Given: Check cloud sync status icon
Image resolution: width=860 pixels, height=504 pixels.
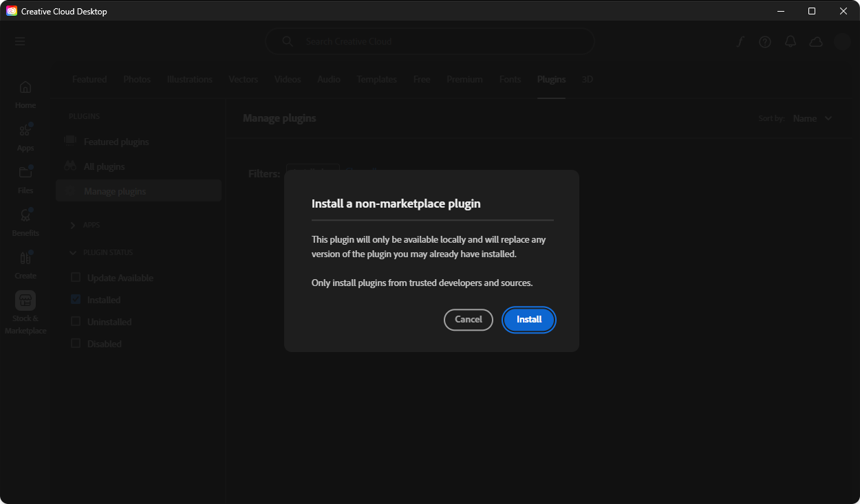Looking at the screenshot, I should click(x=816, y=42).
